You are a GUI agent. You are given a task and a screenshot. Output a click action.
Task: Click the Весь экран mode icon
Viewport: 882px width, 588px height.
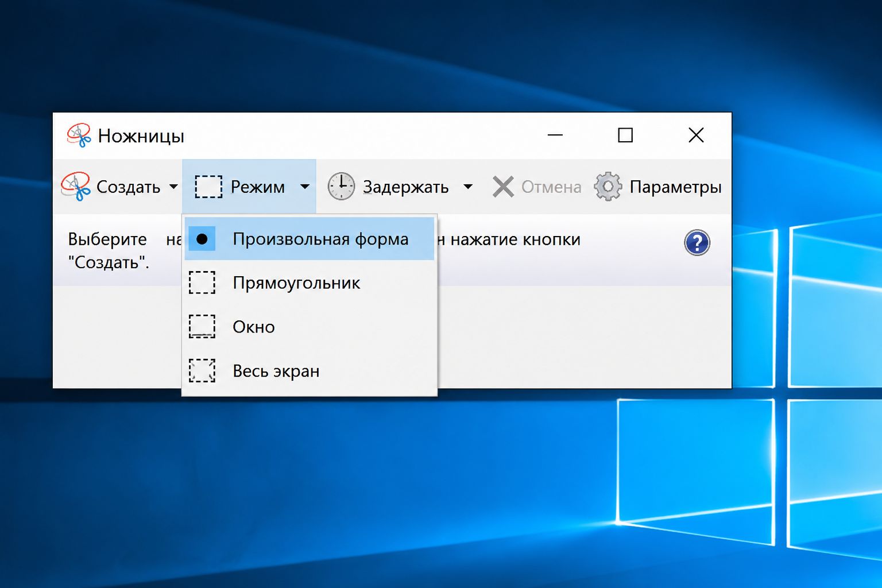[202, 370]
